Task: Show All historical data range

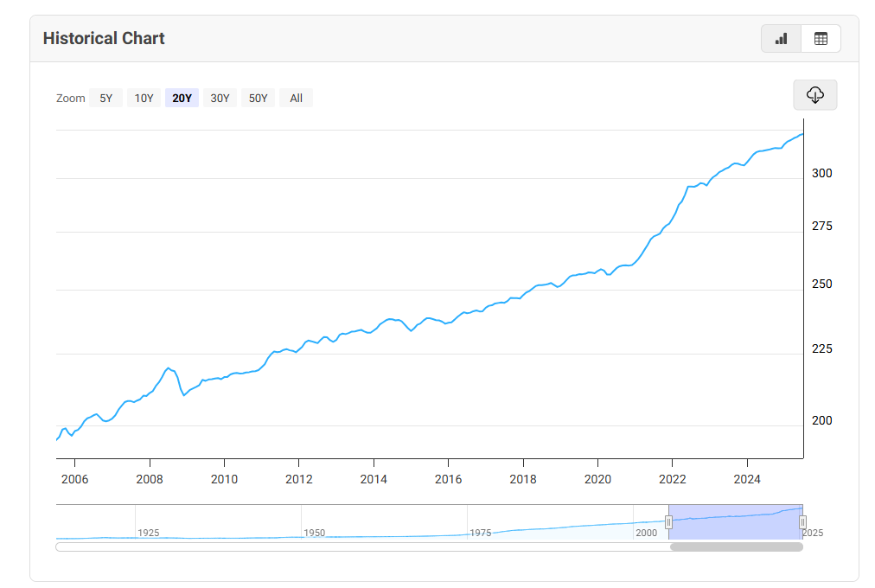Action: coord(296,99)
